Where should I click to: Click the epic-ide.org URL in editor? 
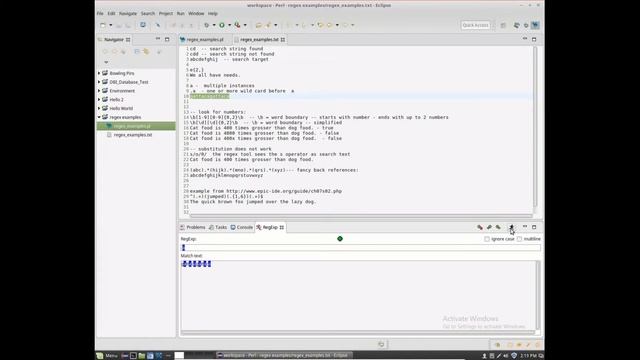(284, 191)
